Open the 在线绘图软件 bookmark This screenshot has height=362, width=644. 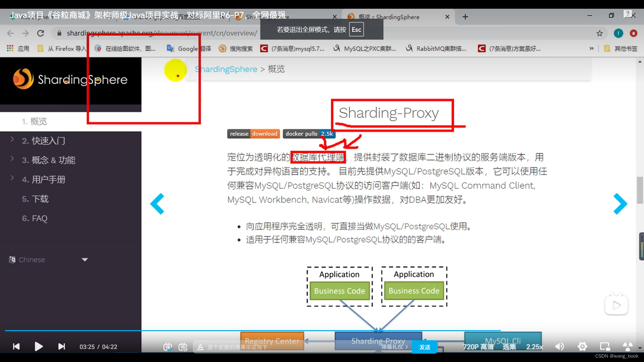[x=125, y=49]
